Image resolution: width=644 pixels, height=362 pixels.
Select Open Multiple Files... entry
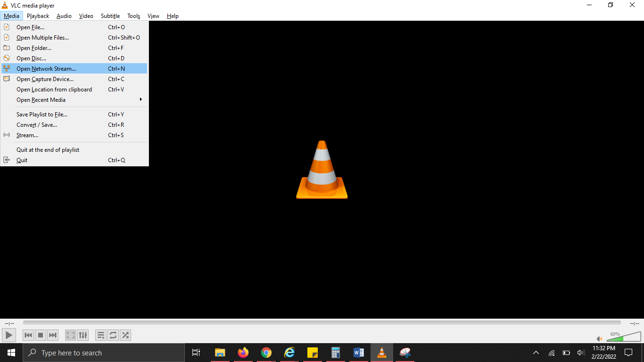[x=74, y=38]
